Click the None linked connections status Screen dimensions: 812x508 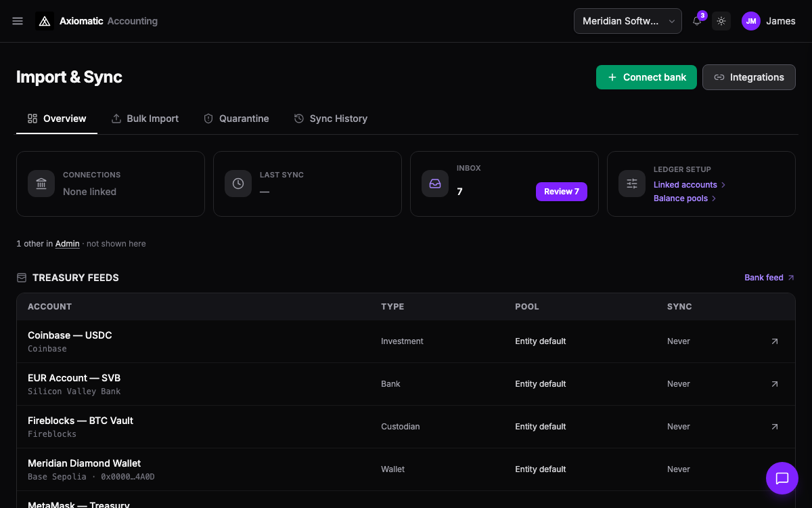point(89,192)
